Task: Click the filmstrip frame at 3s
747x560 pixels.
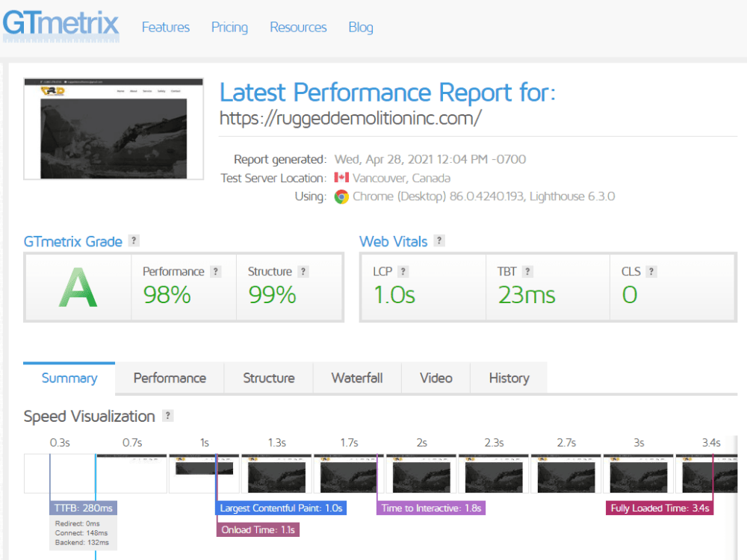Action: click(639, 473)
